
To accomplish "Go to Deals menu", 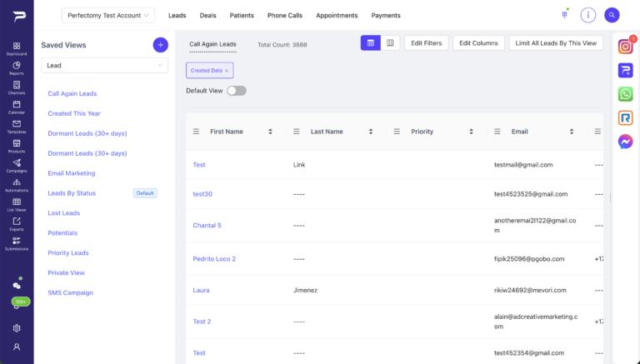I will point(207,16).
